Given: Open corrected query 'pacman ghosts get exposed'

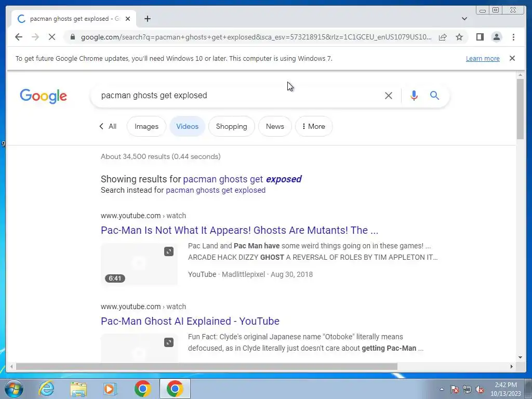Looking at the screenshot, I should pos(242,179).
